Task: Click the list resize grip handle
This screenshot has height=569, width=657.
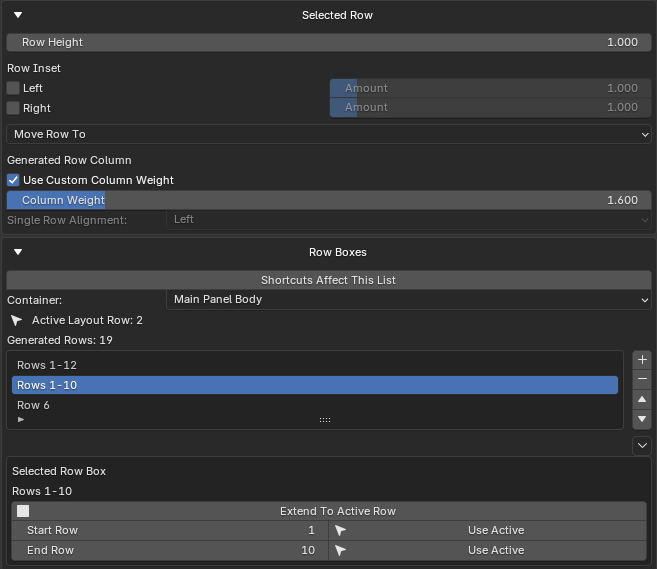Action: point(325,419)
